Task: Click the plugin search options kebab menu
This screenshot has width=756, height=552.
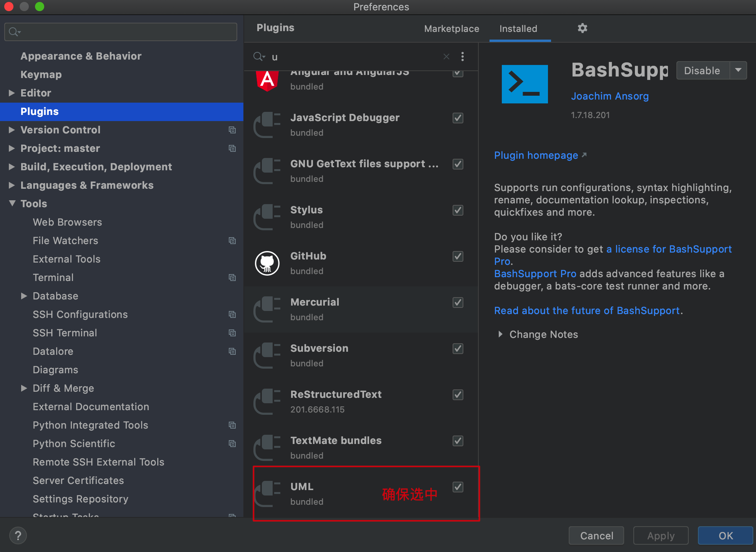Action: pyautogui.click(x=462, y=57)
